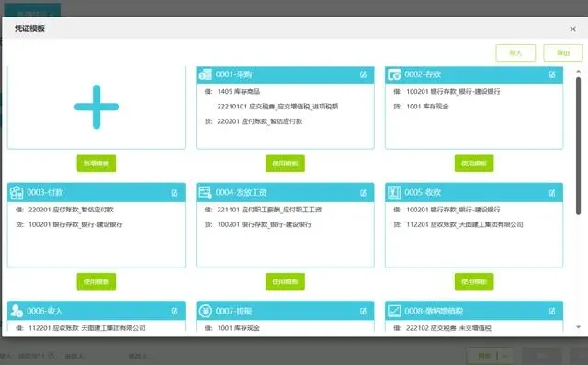The height and width of the screenshot is (365, 588).
Task: Edit the 0002-存款 template via pencil icon
Action: tap(552, 74)
